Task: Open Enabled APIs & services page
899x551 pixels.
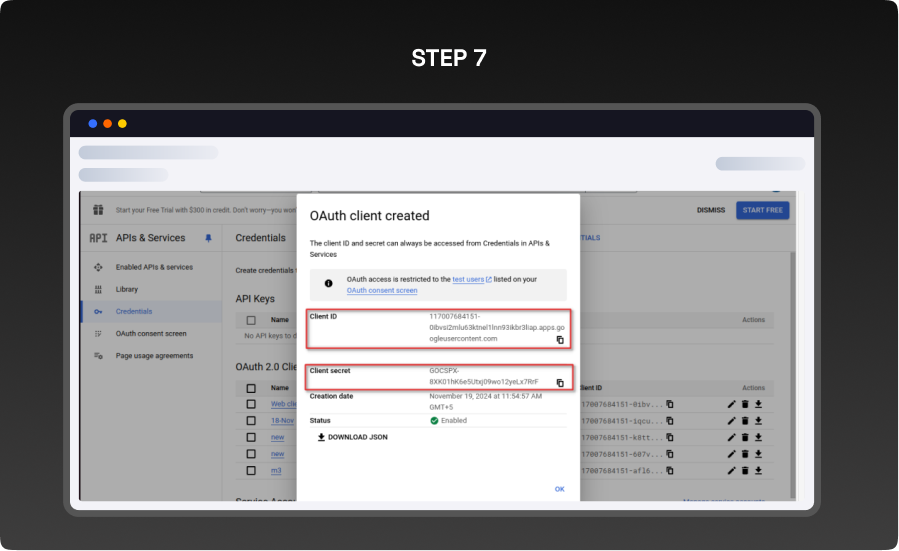Action: pos(153,267)
